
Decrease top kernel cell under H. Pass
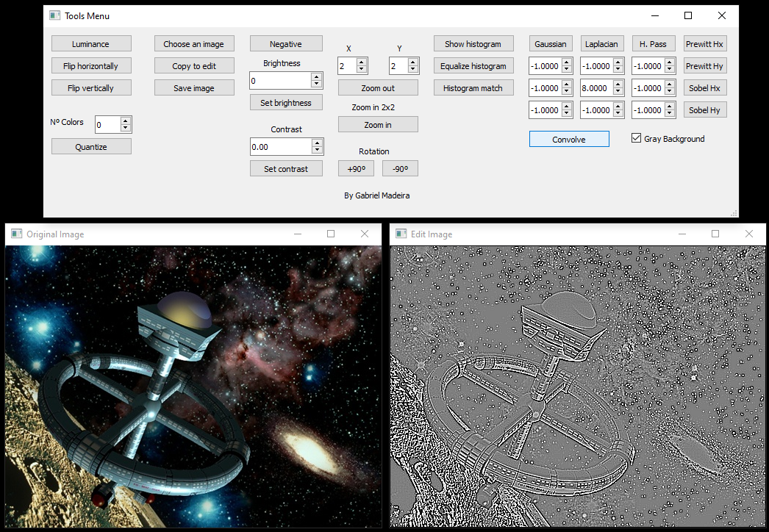(670, 69)
